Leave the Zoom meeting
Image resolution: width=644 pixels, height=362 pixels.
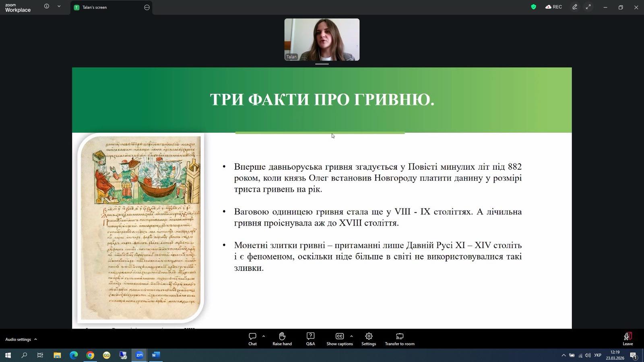tap(627, 339)
